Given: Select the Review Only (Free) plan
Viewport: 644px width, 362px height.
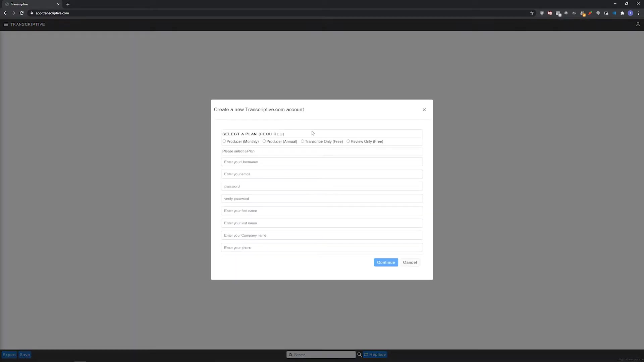Looking at the screenshot, I should coord(348,141).
